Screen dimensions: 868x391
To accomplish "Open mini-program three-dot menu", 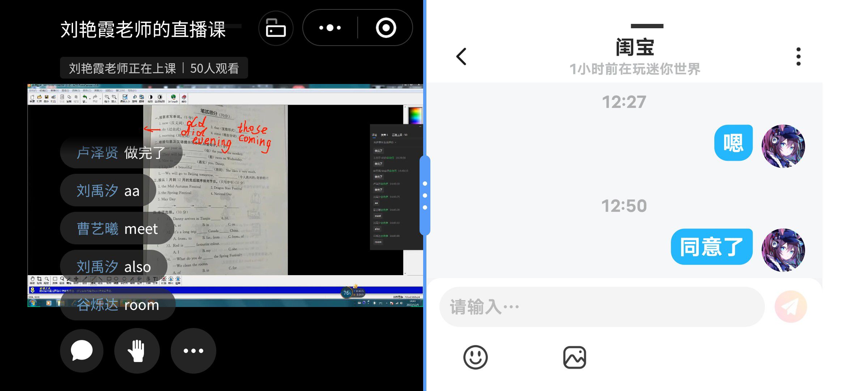I will pyautogui.click(x=330, y=28).
